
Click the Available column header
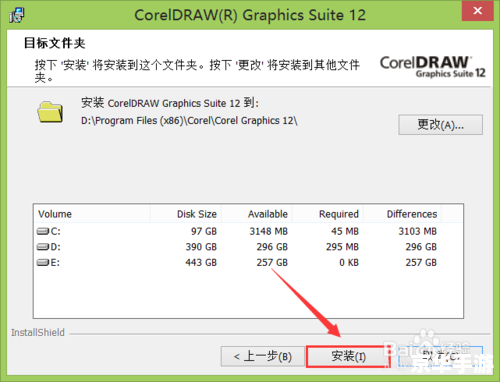(257, 214)
